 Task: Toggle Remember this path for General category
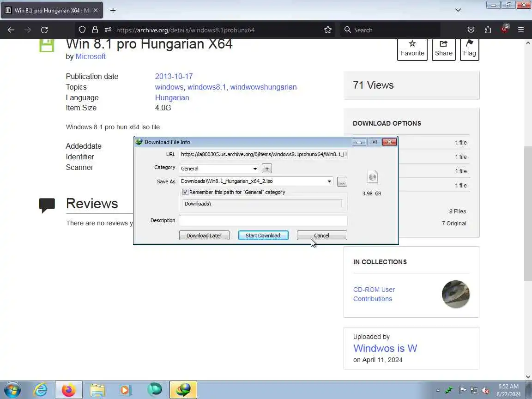pos(185,192)
